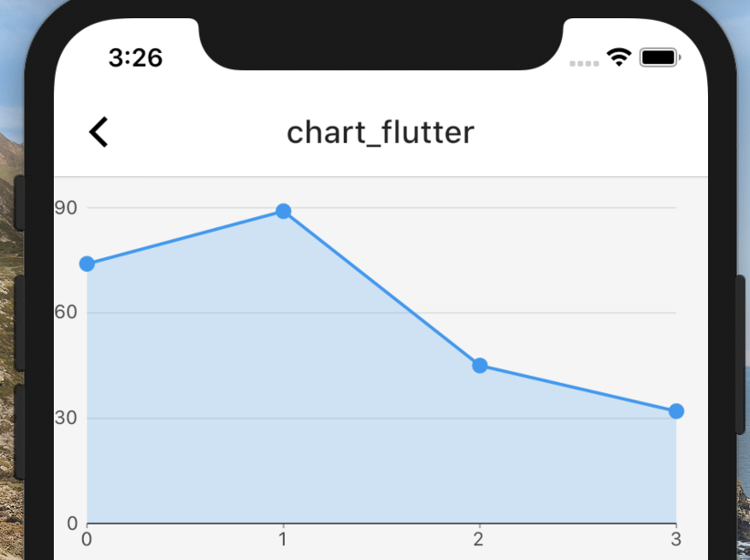This screenshot has width=750, height=560.
Task: Click the cellular signal dots icon
Action: coord(584,64)
